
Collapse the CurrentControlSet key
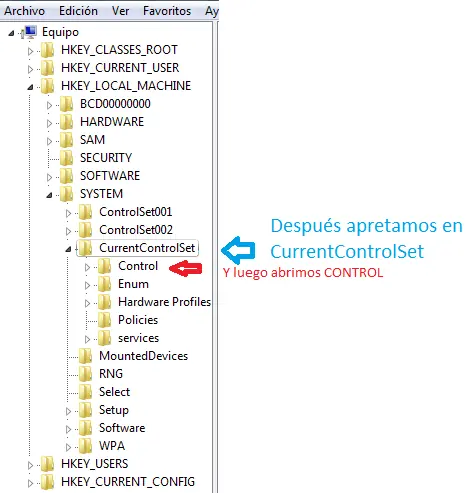coord(68,249)
